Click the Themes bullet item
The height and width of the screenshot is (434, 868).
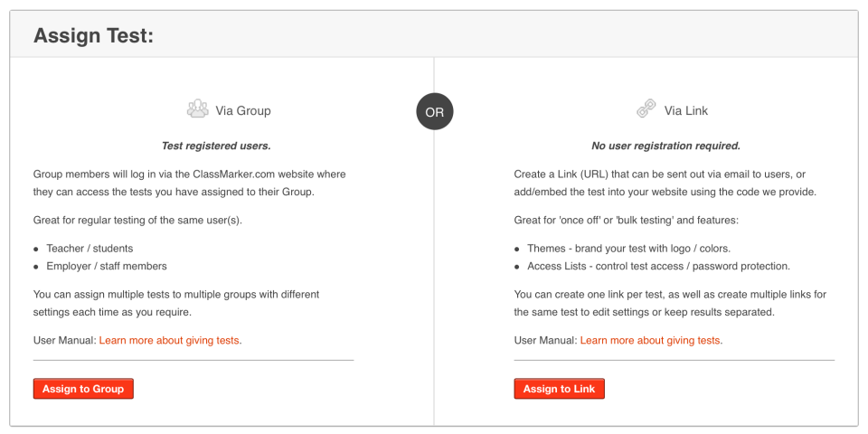coord(627,248)
